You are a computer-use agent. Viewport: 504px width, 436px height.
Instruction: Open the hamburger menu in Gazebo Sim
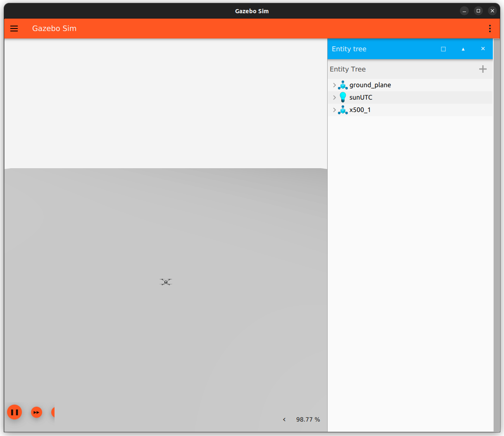14,29
